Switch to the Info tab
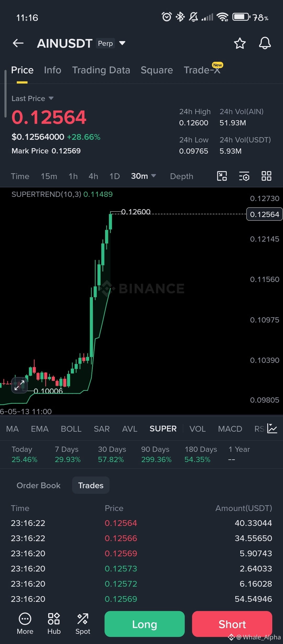Screen dimensions: 283x644 tap(53, 70)
